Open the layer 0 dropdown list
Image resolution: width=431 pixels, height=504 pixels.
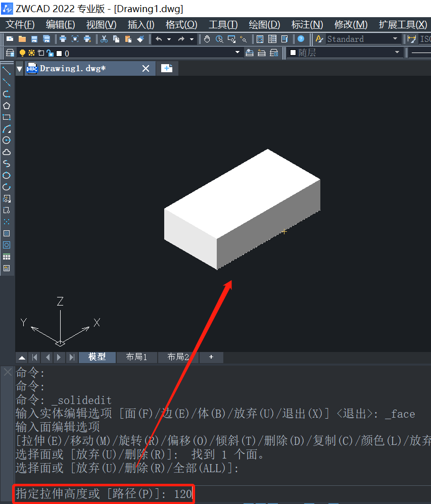(237, 53)
